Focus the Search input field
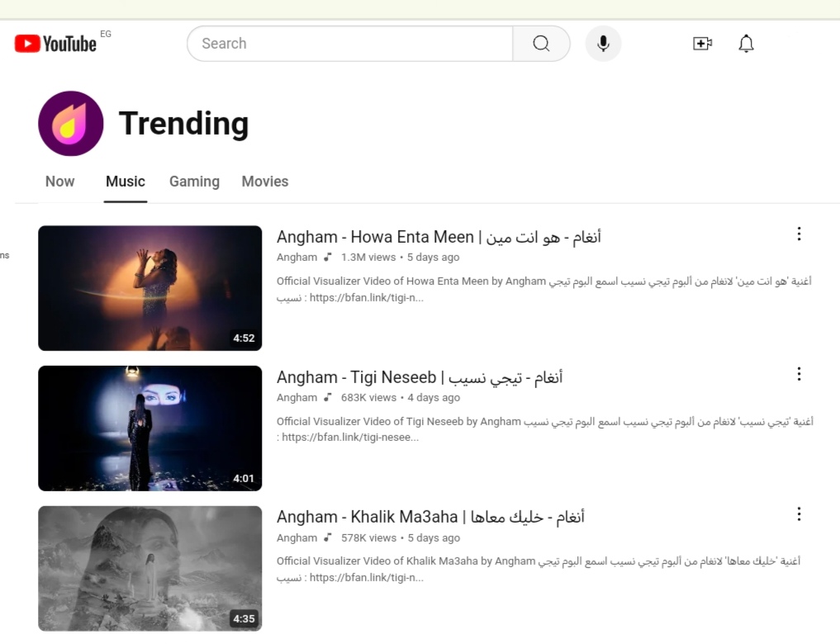This screenshot has width=840, height=644. click(x=350, y=44)
